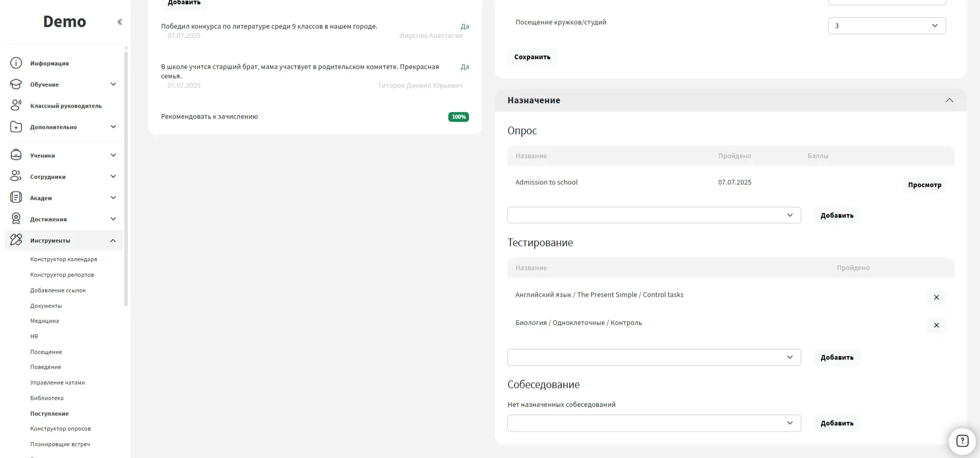Screen dimensions: 980x458
Task: Click the Достижения award badge icon
Action: 16,219
